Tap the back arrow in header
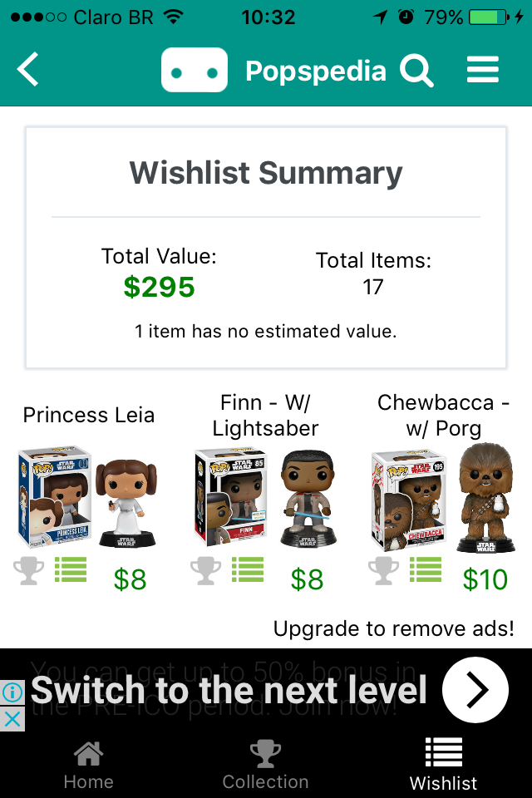This screenshot has height=798, width=532. click(x=29, y=70)
